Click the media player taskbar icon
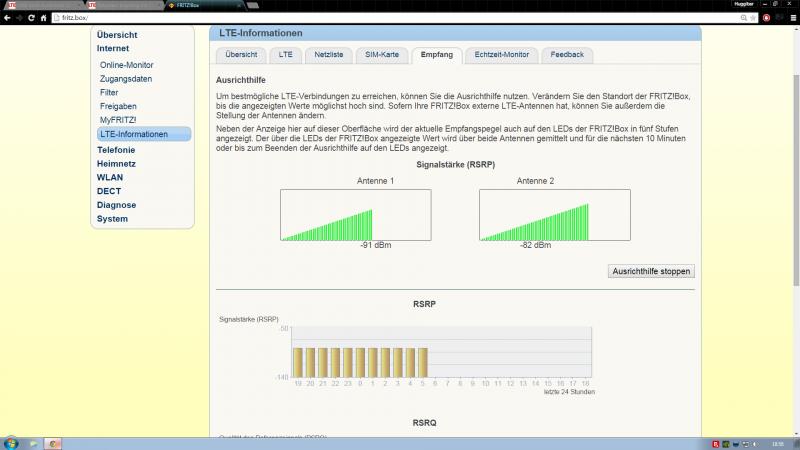This screenshot has width=800, height=450. point(33,443)
